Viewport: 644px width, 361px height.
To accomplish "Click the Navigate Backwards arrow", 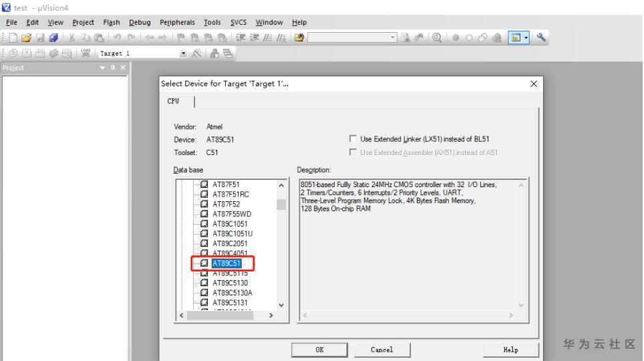I will pyautogui.click(x=150, y=38).
